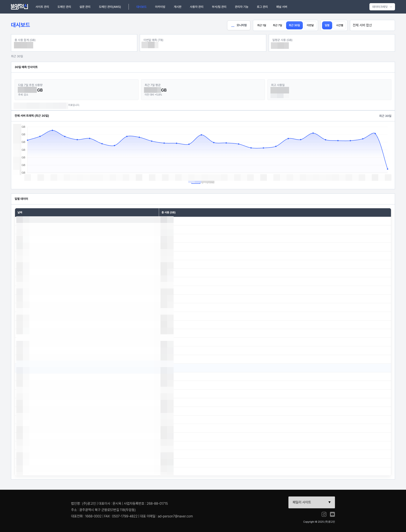
Task: Open the Instagram icon in footer
Action: tap(324, 514)
